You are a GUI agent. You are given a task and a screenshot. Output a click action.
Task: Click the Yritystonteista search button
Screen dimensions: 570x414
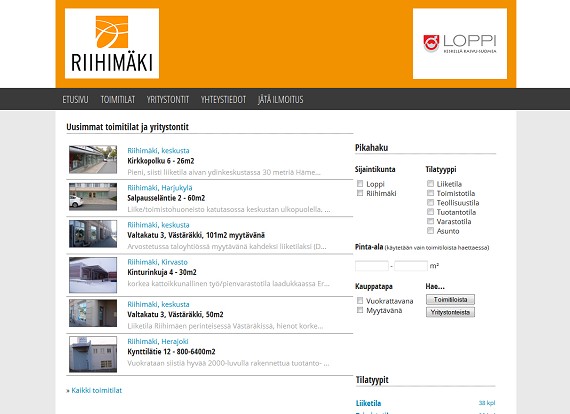pyautogui.click(x=450, y=312)
